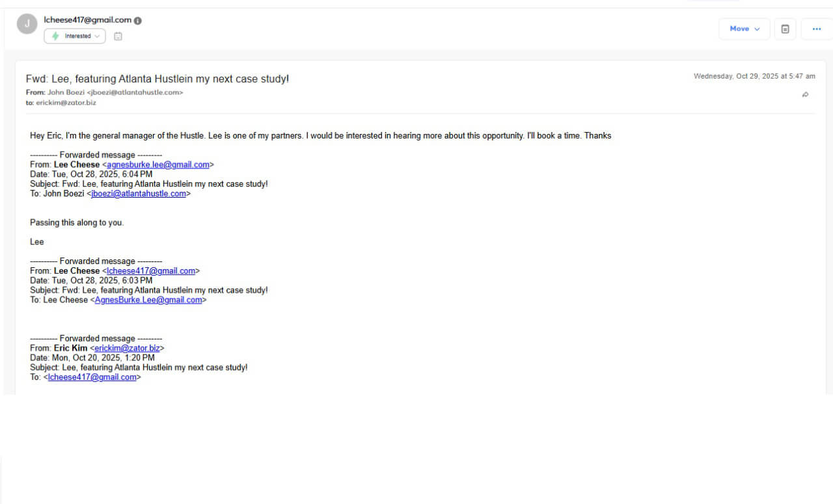Open the AgnesBurke.Lee@gmail.com recipient link
This screenshot has height=504, width=833.
click(x=148, y=300)
